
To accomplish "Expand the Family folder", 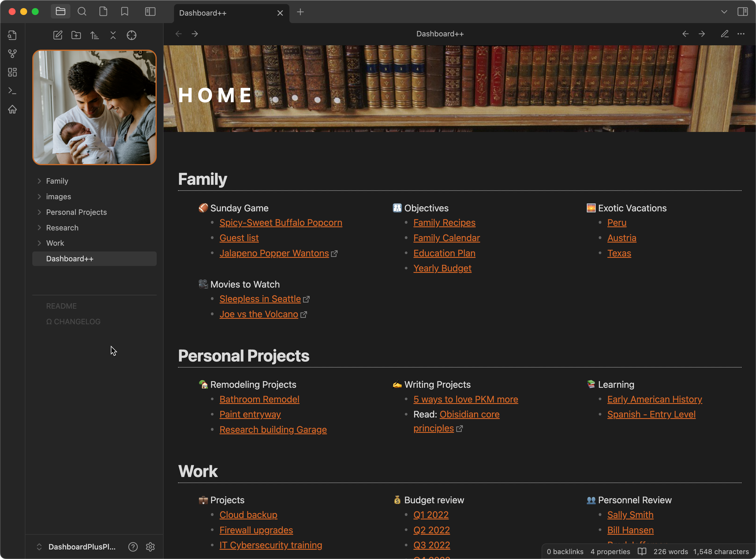I will click(x=57, y=181).
